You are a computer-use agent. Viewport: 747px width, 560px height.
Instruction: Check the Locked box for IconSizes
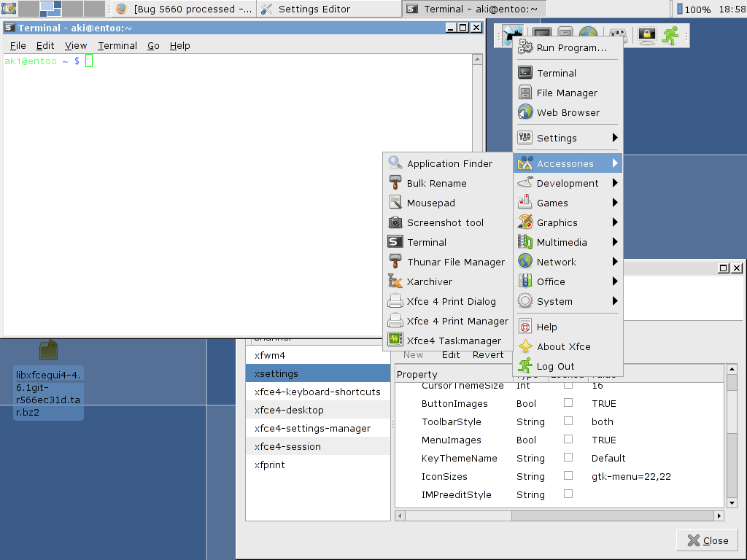(x=568, y=475)
